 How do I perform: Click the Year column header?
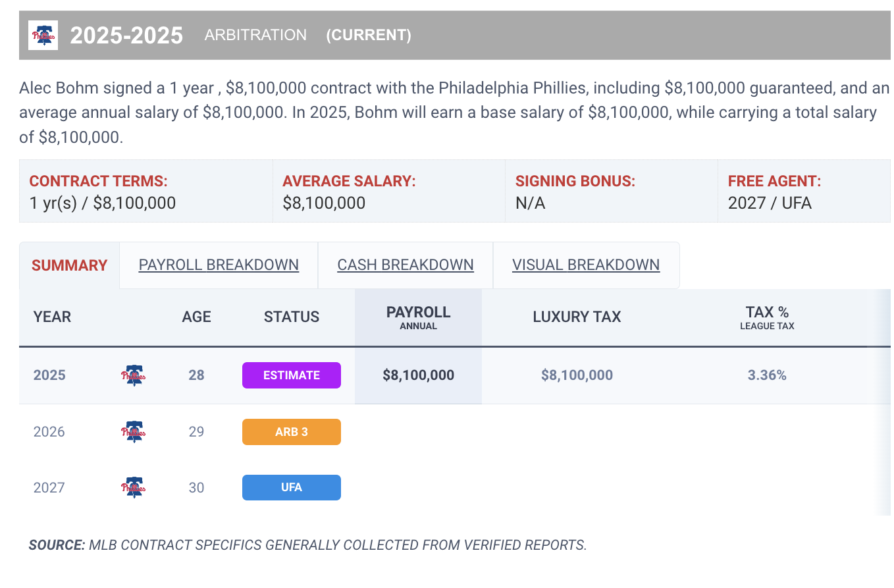[x=52, y=317]
